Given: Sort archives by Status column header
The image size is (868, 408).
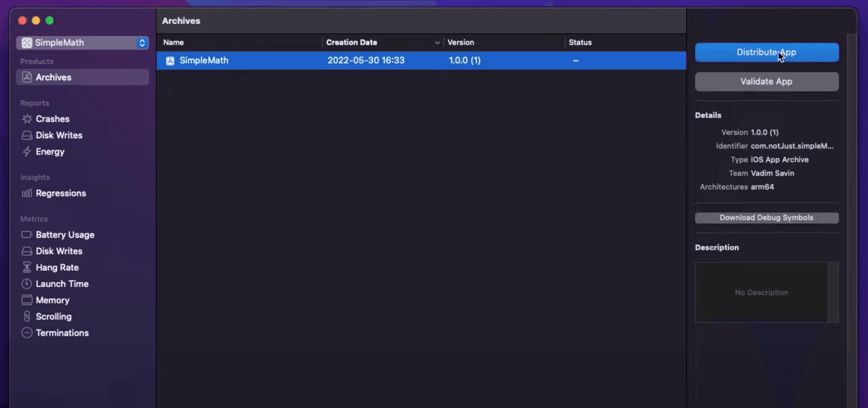Looking at the screenshot, I should point(580,42).
